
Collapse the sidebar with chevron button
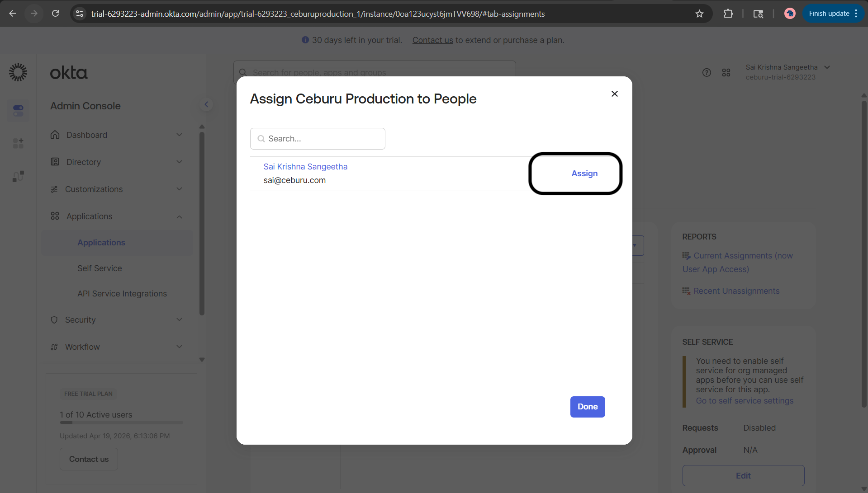pyautogui.click(x=206, y=104)
